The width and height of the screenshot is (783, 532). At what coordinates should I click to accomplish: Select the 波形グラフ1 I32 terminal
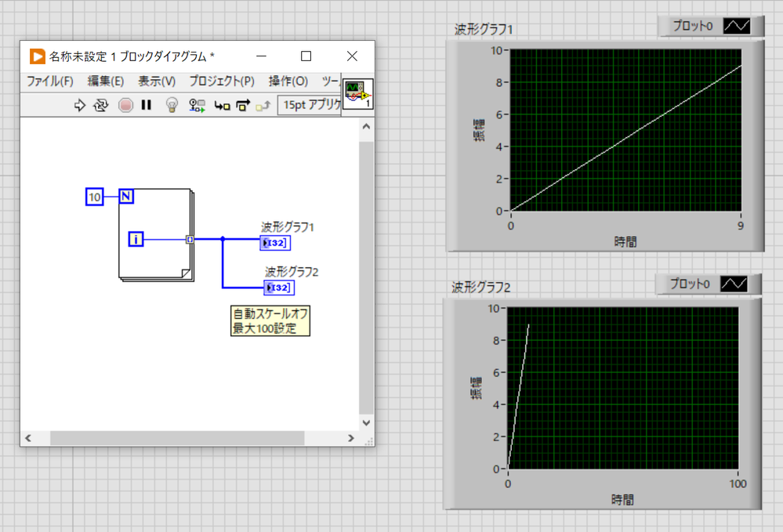[275, 243]
